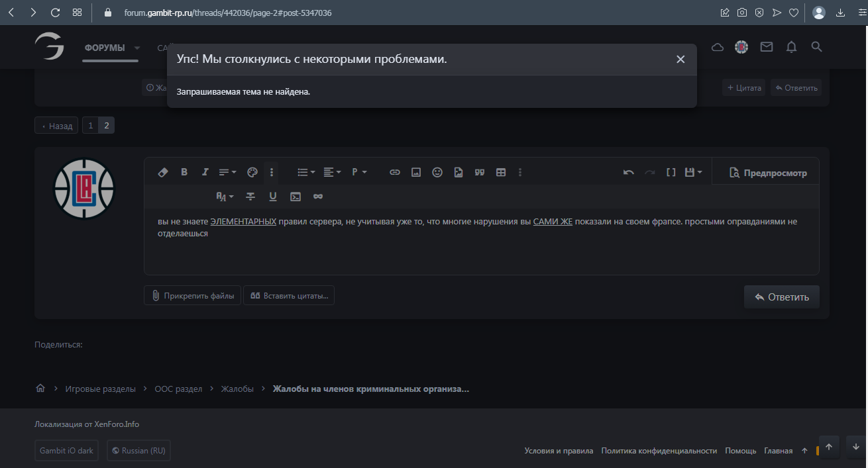Toggle underline formatting in editor toolbar
Image resolution: width=868 pixels, height=468 pixels.
(272, 197)
